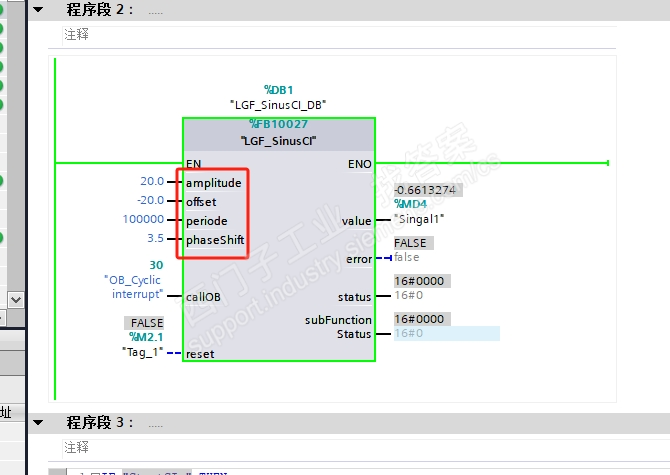Collapse the 程序段 2 network section
The height and width of the screenshot is (475, 670).
coord(38,9)
